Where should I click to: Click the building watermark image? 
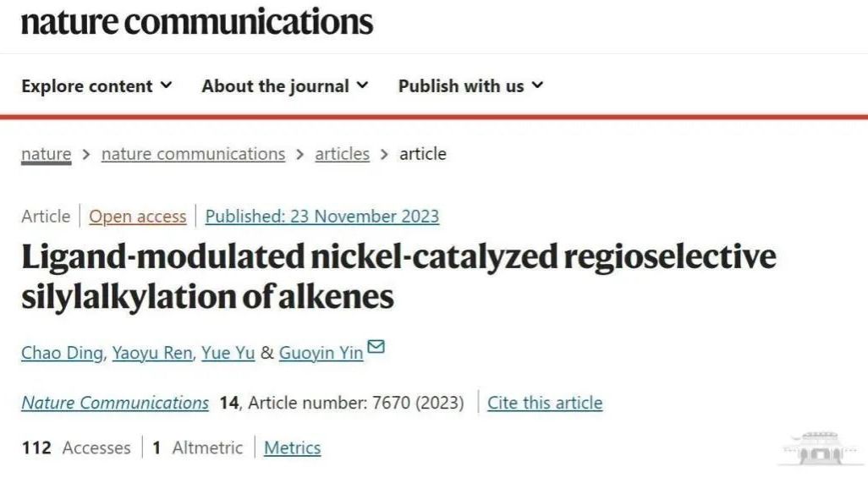click(821, 448)
